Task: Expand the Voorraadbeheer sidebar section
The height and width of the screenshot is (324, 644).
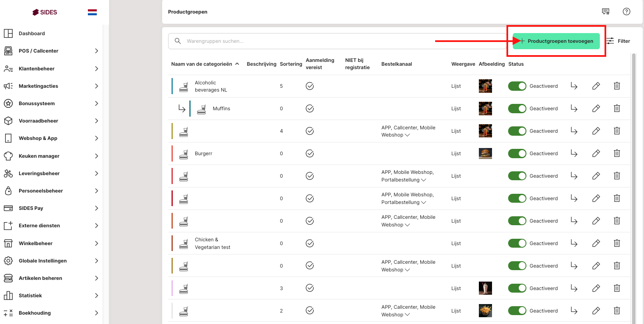Action: (51, 121)
